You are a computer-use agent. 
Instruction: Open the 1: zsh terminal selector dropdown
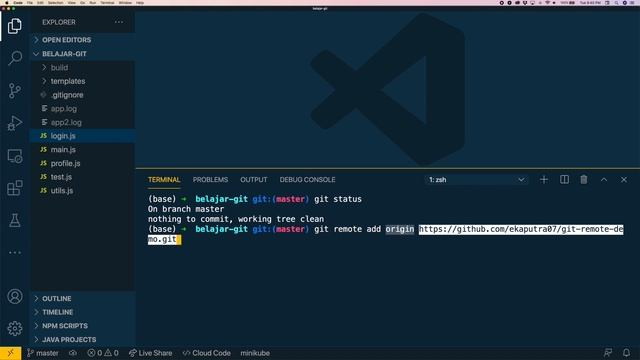point(476,180)
